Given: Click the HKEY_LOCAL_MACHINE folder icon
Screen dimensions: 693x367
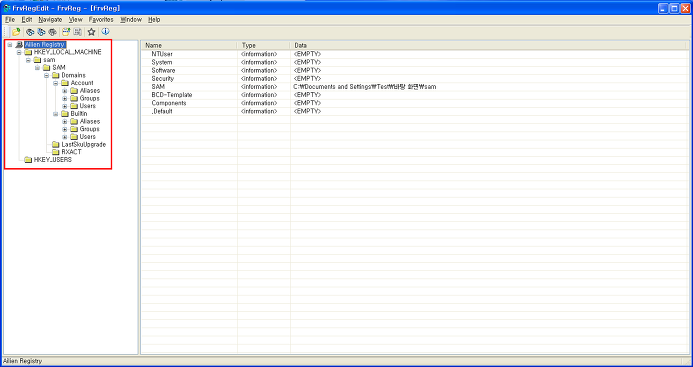Looking at the screenshot, I should click(28, 52).
